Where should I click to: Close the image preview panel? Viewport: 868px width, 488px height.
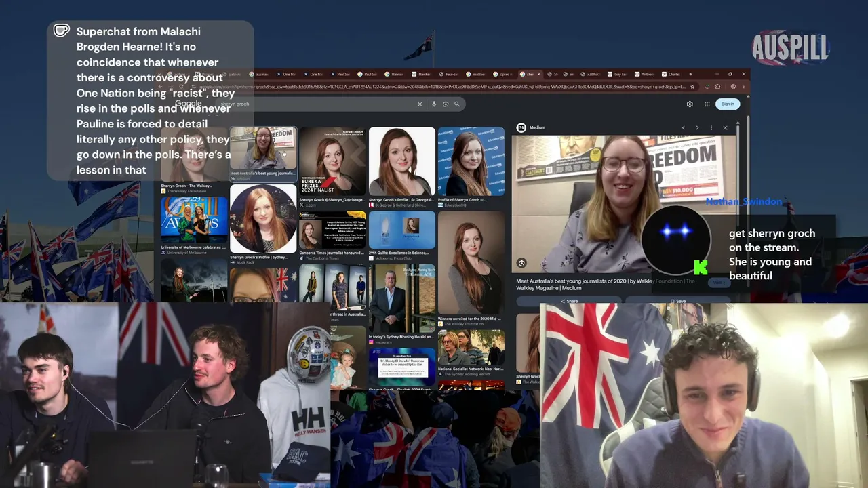click(725, 127)
